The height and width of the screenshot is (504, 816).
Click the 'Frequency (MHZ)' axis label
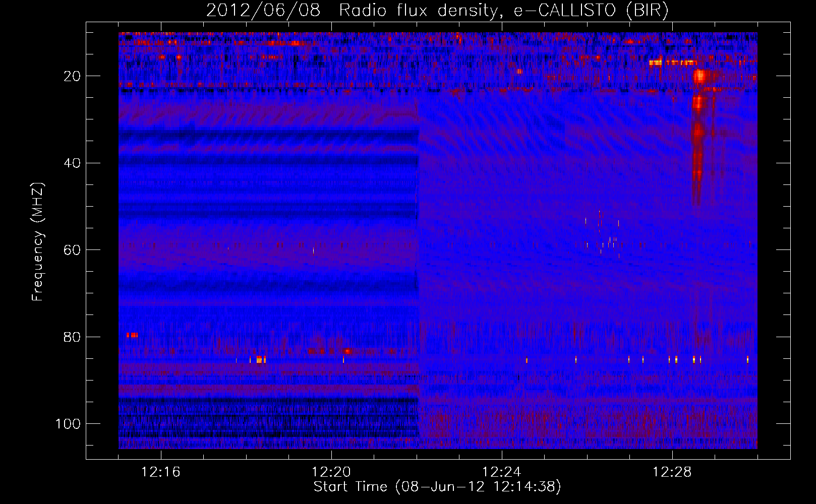pos(38,241)
